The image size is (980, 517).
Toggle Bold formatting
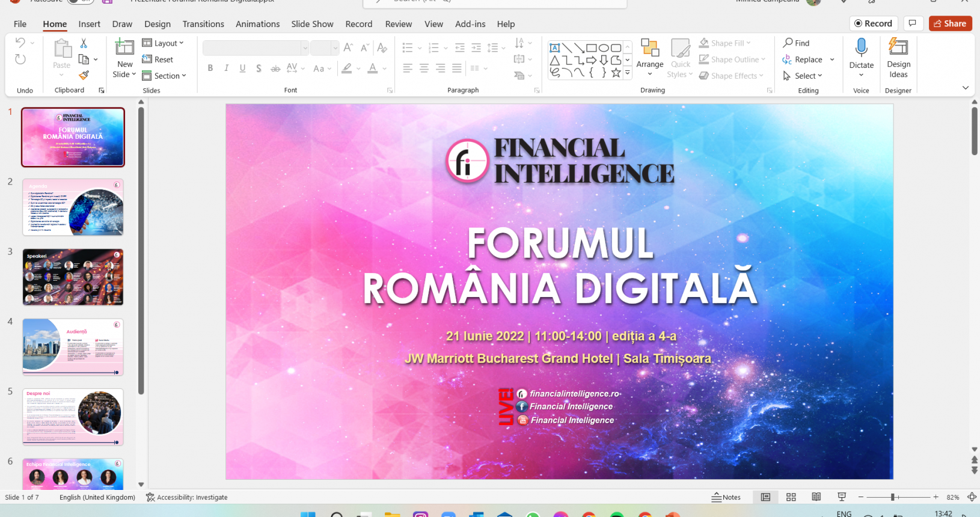point(210,69)
